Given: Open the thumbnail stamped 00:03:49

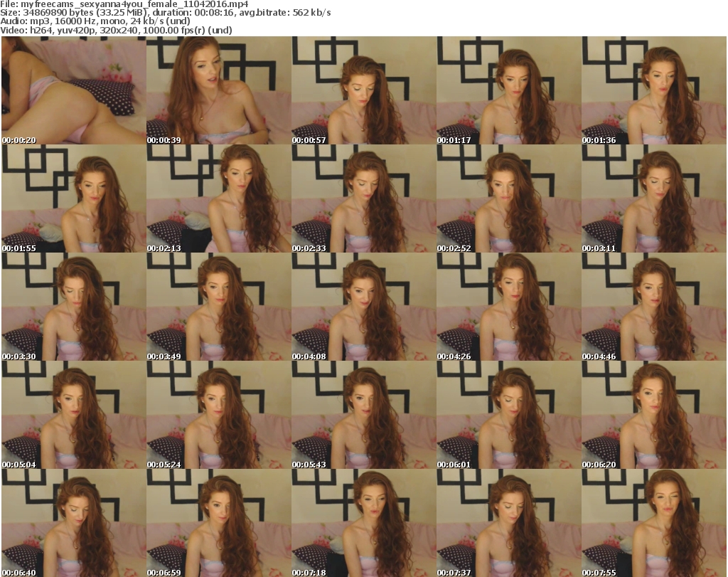Looking at the screenshot, I should [219, 307].
